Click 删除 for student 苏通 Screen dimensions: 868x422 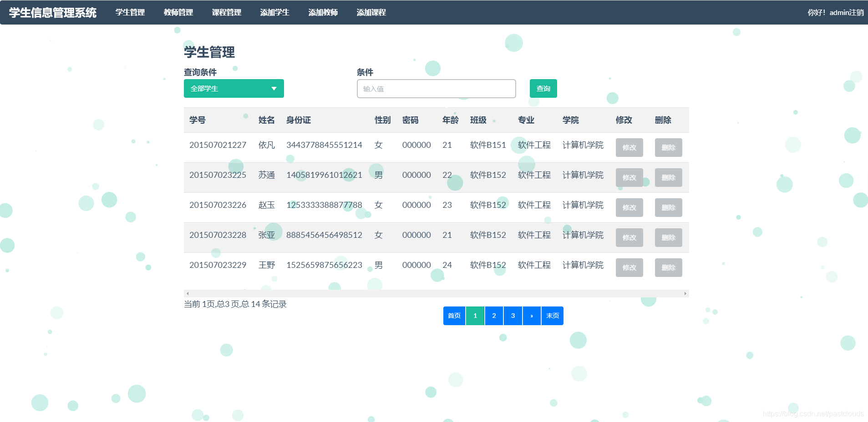coord(669,177)
